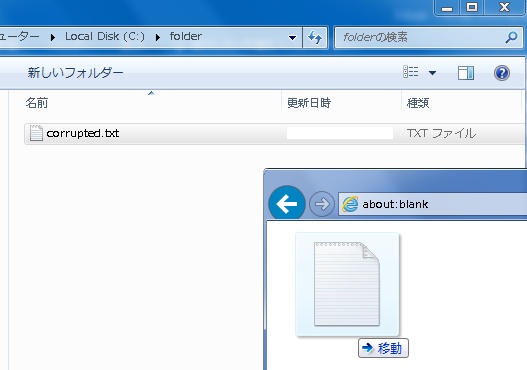The width and height of the screenshot is (527, 370).
Task: Click the 移動 drag tooltip
Action: (x=383, y=348)
